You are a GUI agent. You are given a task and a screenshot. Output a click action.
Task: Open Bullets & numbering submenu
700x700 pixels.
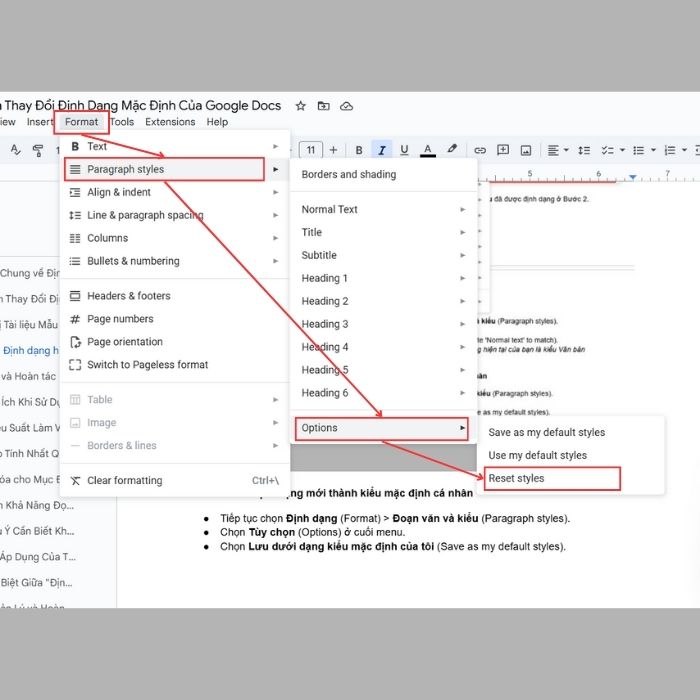click(175, 261)
